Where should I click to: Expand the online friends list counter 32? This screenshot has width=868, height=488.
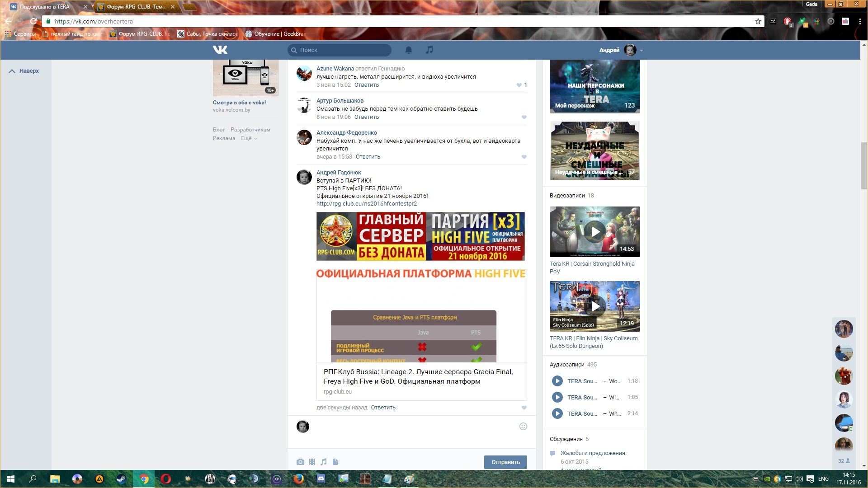844,461
